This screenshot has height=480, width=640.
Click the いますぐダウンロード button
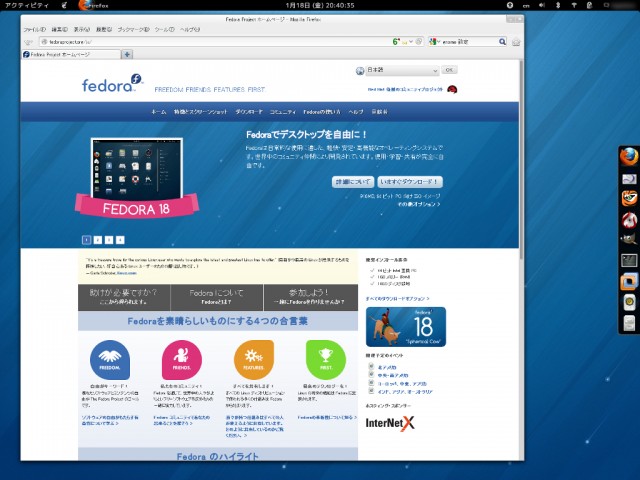pyautogui.click(x=410, y=182)
